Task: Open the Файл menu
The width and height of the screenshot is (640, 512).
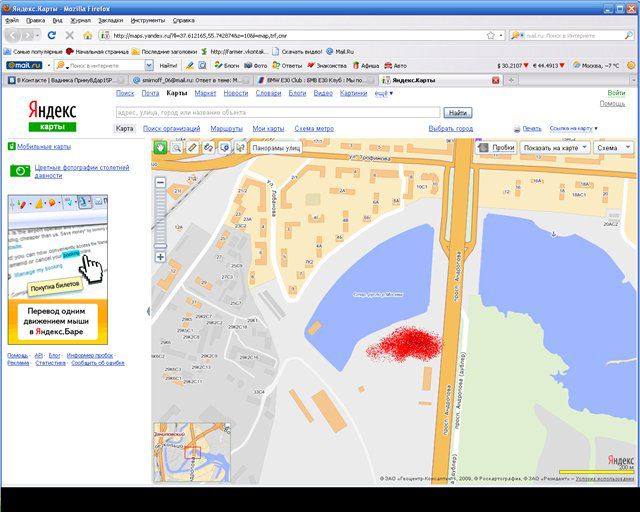Action: (x=12, y=20)
